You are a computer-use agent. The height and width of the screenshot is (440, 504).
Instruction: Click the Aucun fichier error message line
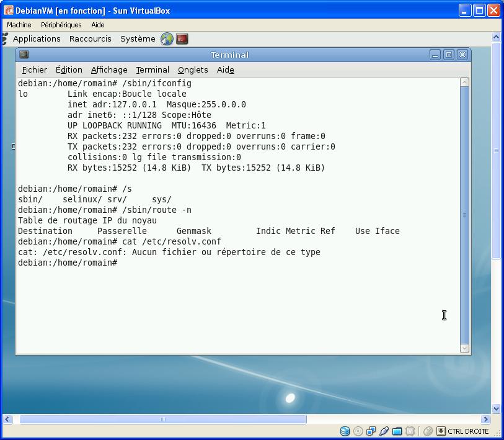[x=169, y=252]
